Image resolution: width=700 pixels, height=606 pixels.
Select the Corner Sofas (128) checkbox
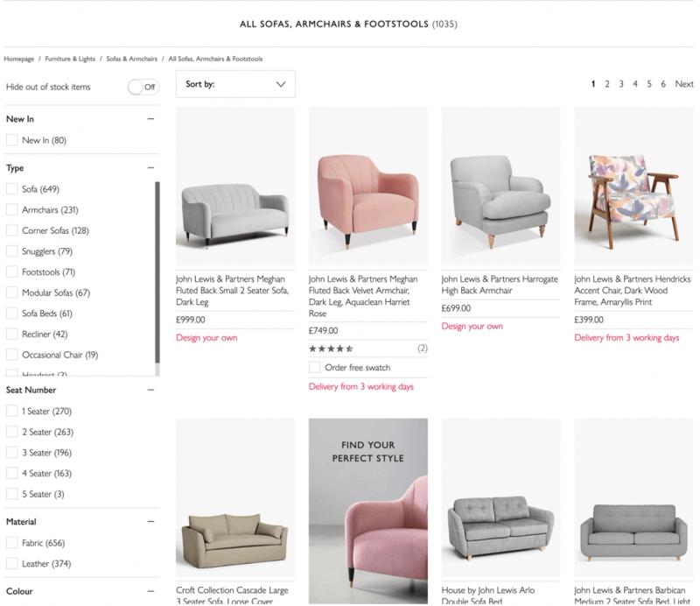12,230
